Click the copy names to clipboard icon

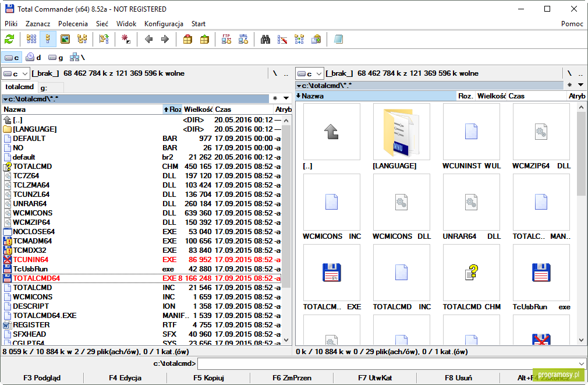point(316,39)
